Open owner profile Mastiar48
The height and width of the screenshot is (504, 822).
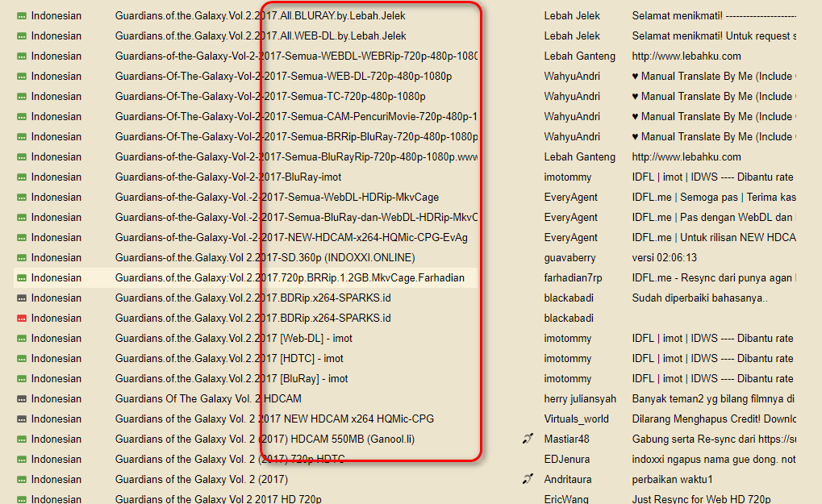pyautogui.click(x=567, y=439)
